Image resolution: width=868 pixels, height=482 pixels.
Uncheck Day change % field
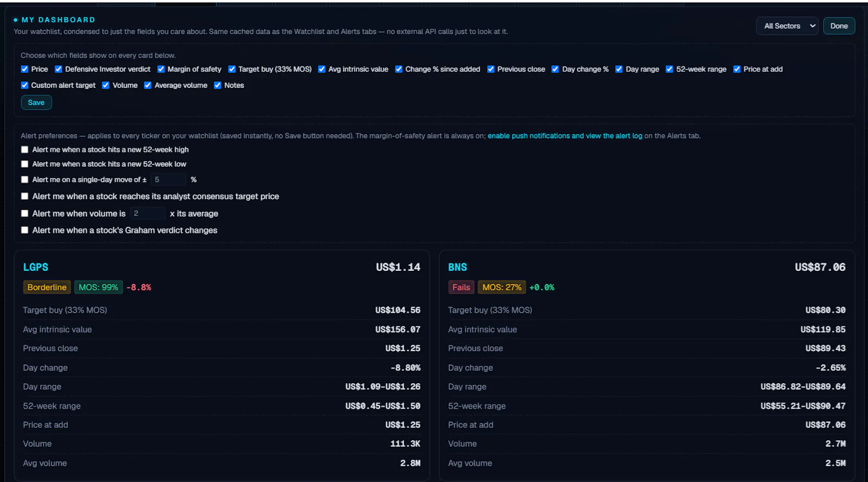[x=555, y=69]
